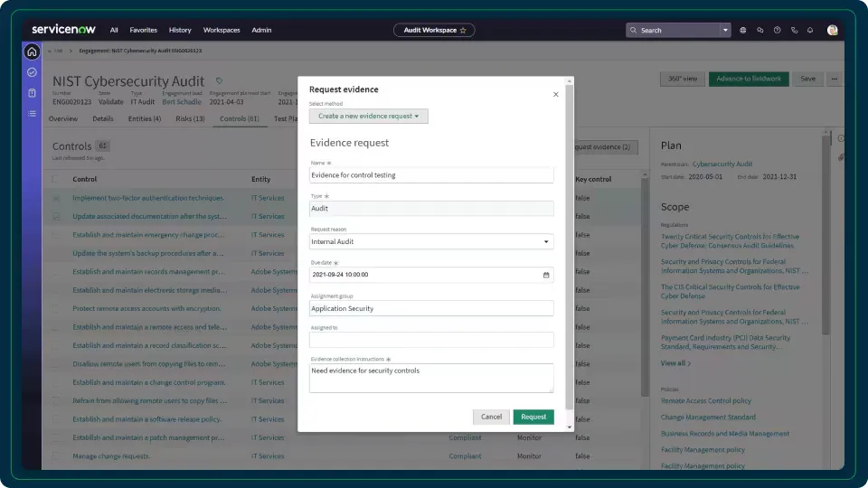Open Implement two-factor authentication techniques control
868x488 pixels.
(x=148, y=198)
